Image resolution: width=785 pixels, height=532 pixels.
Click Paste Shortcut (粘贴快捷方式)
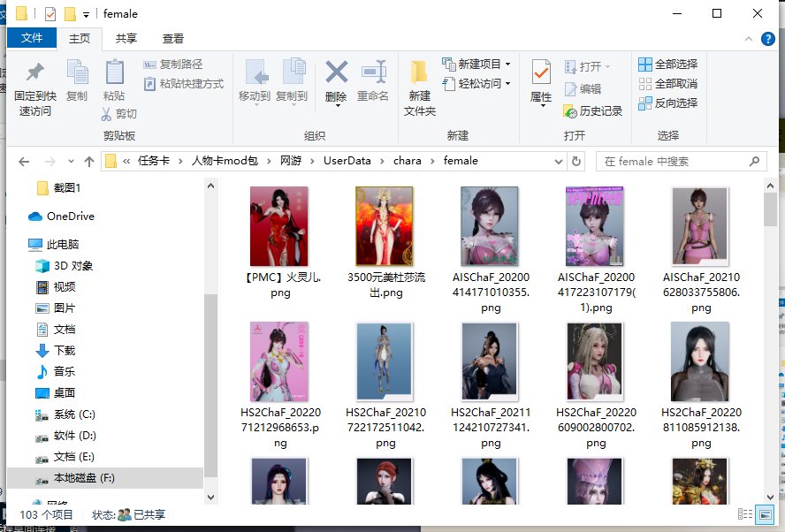pos(184,84)
